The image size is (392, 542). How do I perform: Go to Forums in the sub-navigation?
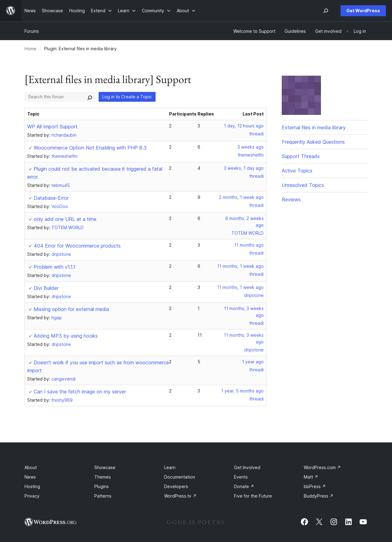point(32,31)
